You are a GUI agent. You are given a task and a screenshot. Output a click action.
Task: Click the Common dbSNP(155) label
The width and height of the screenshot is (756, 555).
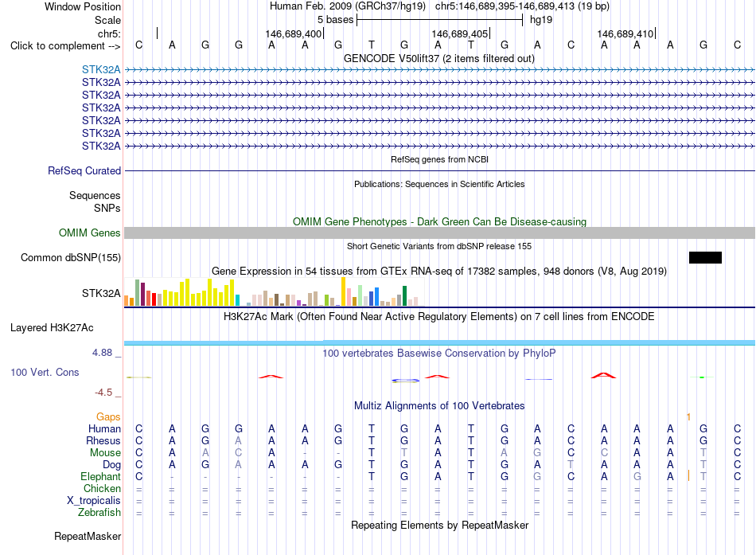tap(70, 257)
